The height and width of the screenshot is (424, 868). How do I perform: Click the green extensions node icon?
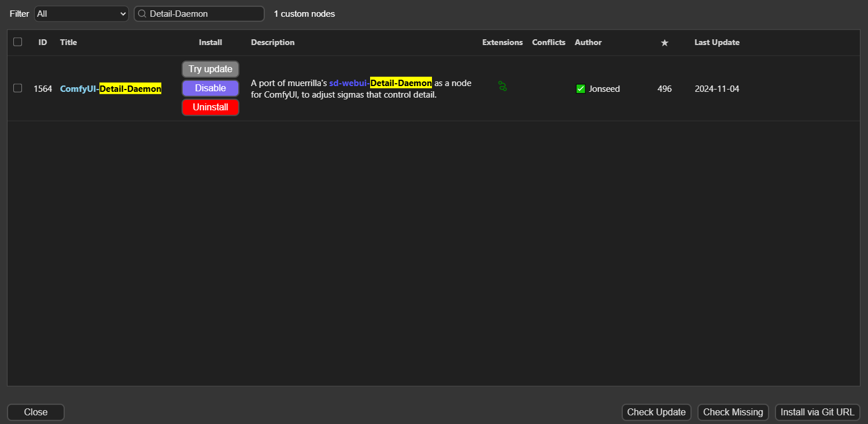(503, 87)
